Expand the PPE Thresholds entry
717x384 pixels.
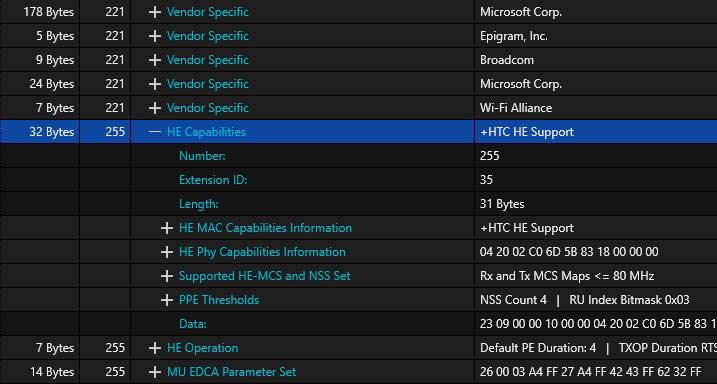click(167, 300)
